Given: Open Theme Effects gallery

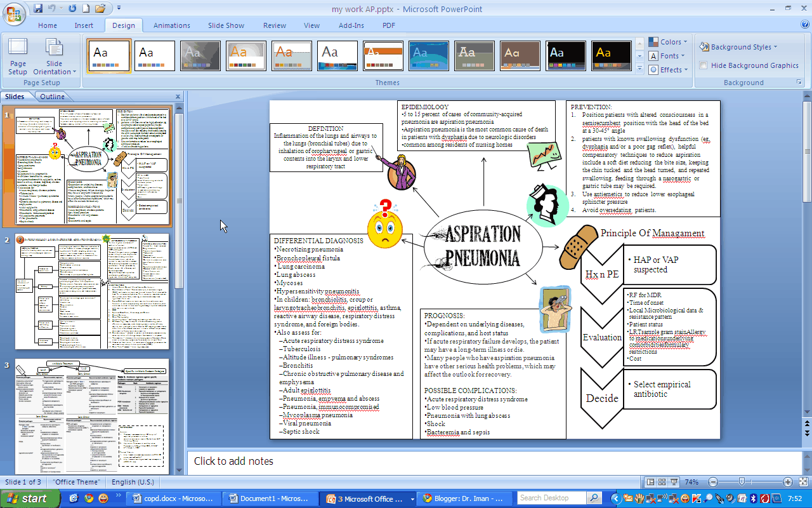Looking at the screenshot, I should (668, 69).
